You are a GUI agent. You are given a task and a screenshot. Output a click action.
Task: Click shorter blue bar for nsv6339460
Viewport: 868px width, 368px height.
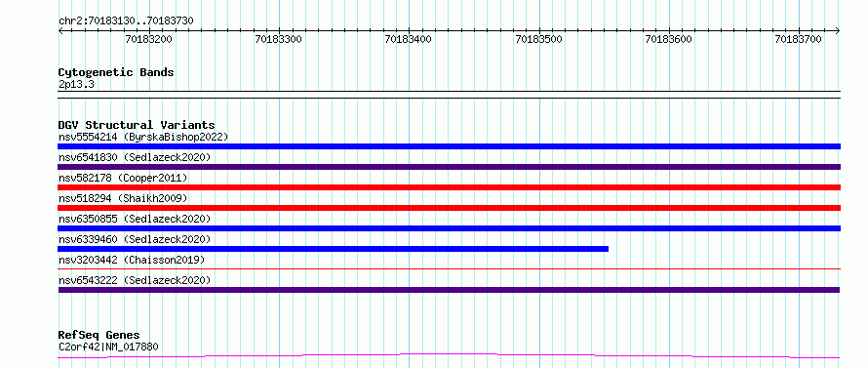click(334, 249)
